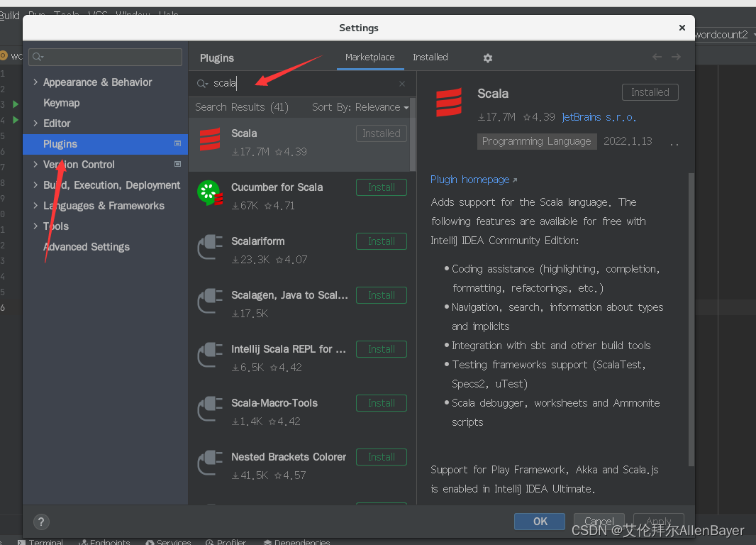
Task: Open the Sort By: Relevance dropdown
Action: (x=360, y=107)
